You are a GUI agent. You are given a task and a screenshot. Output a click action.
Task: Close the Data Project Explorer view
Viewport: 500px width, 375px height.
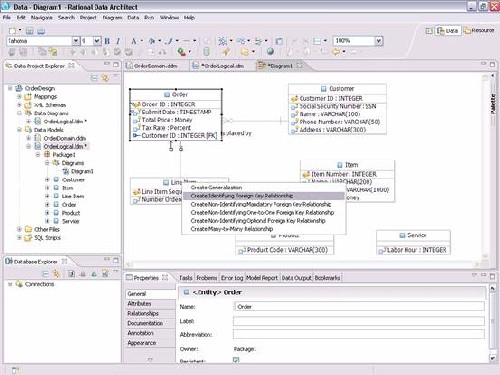click(71, 66)
